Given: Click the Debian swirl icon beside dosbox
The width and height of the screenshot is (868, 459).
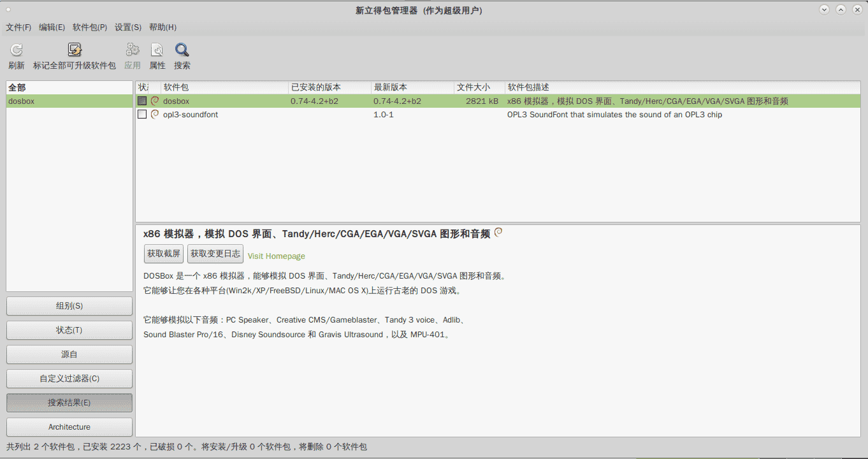Looking at the screenshot, I should (154, 101).
